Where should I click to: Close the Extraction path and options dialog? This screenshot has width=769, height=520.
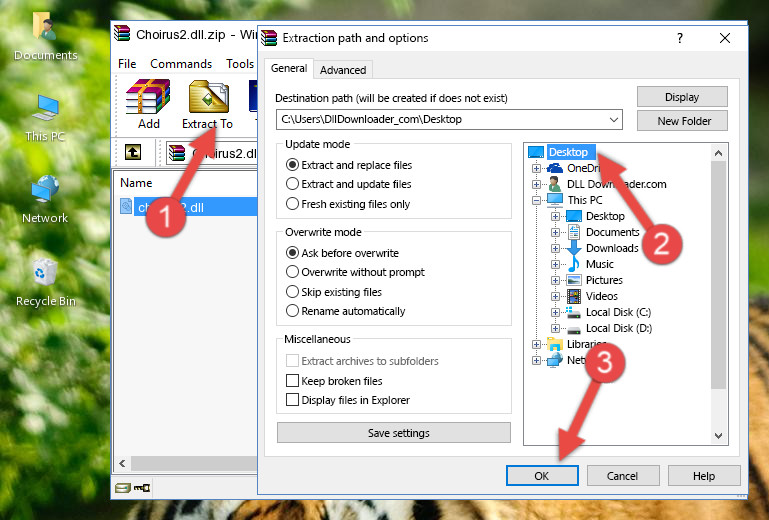724,38
